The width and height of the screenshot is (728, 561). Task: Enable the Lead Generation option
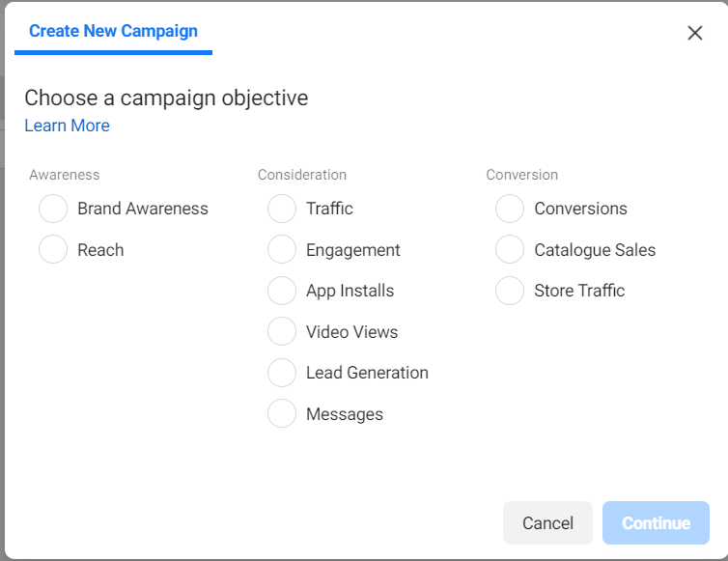pyautogui.click(x=282, y=373)
